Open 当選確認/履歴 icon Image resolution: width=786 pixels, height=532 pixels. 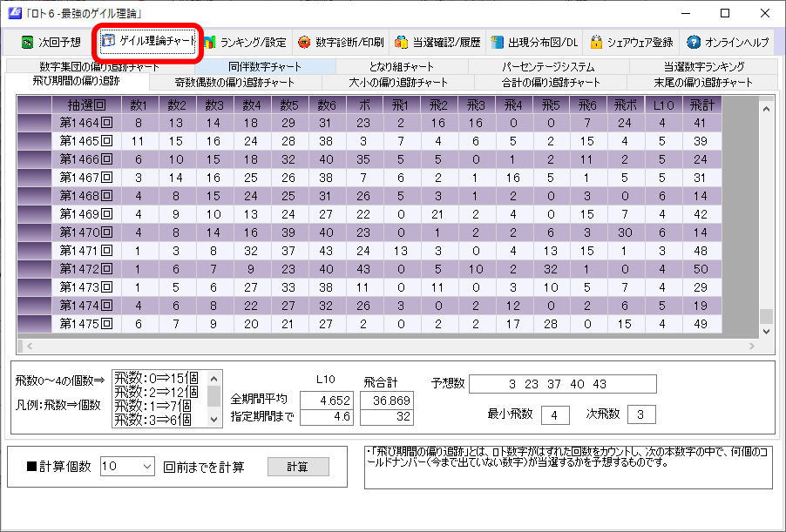[401, 42]
